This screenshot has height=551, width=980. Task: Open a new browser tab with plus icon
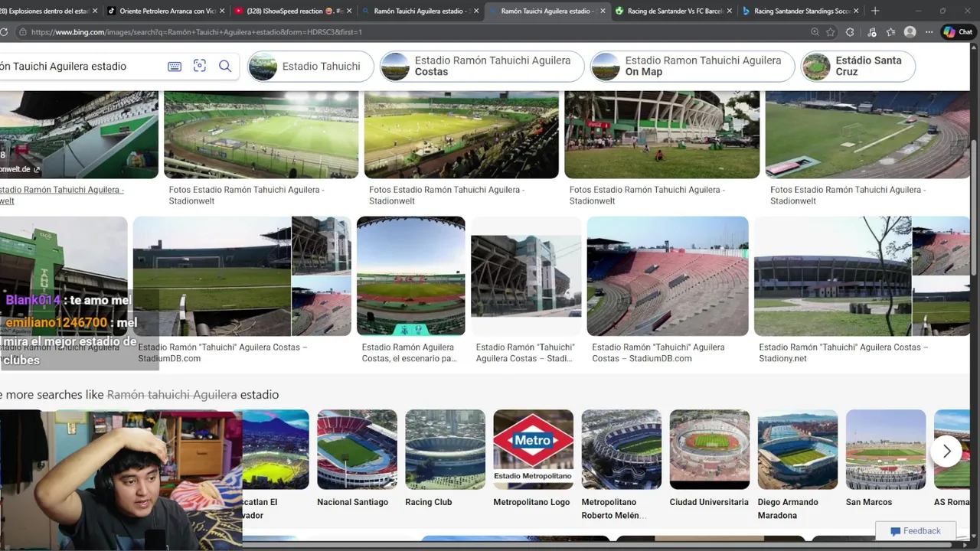875,11
